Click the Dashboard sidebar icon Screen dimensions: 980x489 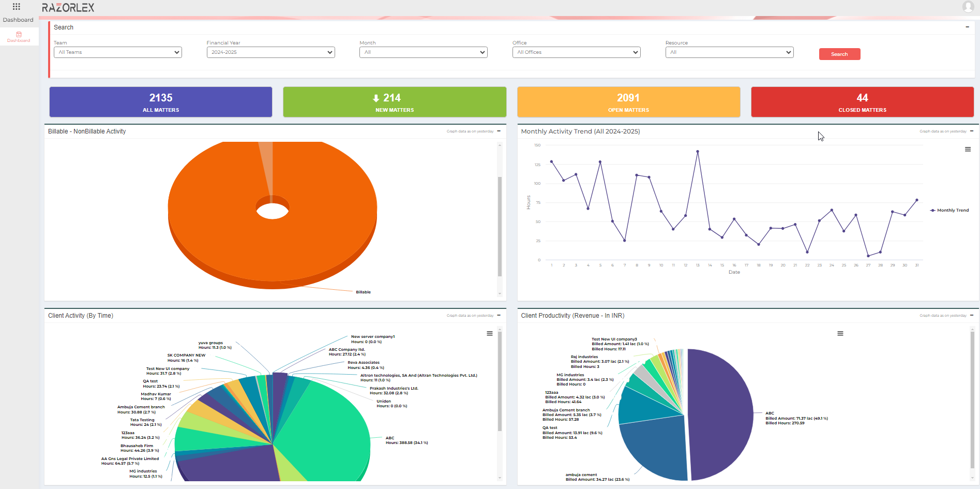(19, 34)
